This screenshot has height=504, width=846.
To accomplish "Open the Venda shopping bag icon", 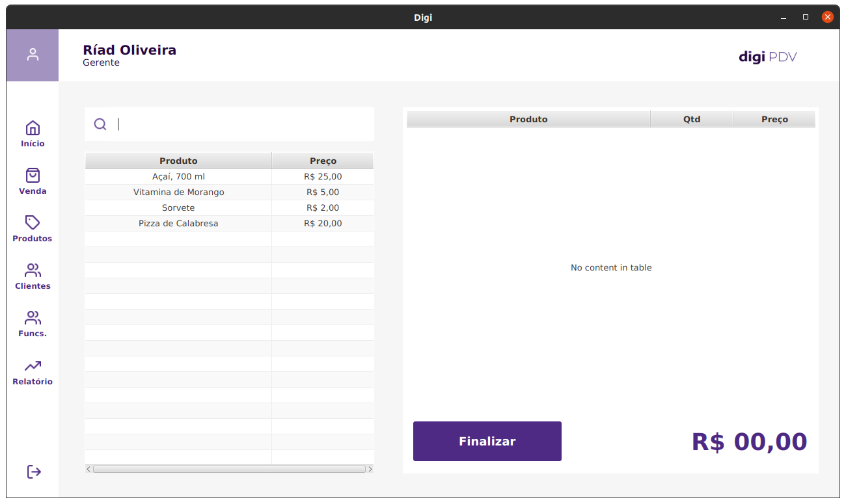I will click(33, 176).
